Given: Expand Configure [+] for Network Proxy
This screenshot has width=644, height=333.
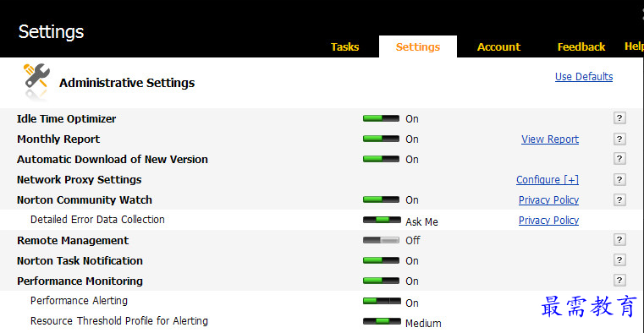Looking at the screenshot, I should (x=548, y=180).
